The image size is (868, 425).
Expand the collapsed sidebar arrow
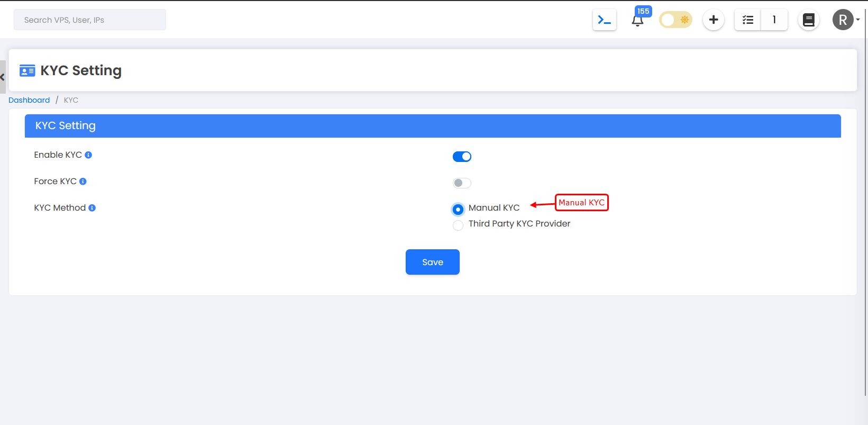(3, 77)
